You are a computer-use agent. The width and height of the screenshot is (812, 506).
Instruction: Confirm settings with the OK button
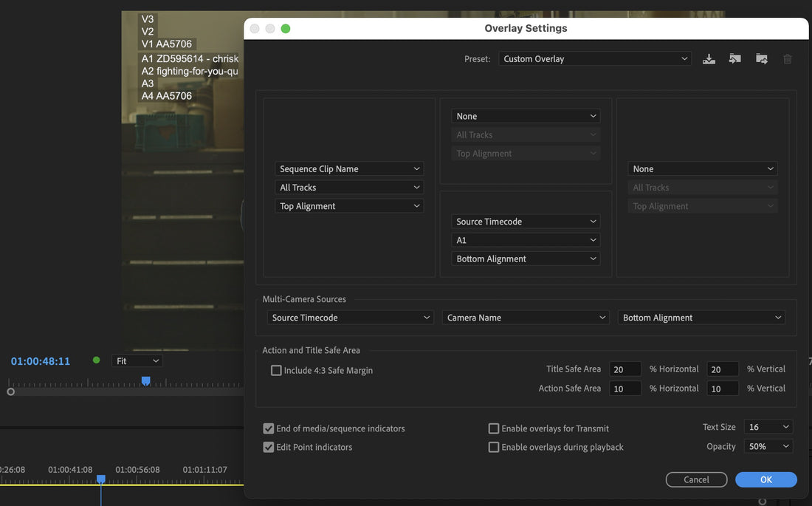pos(765,479)
